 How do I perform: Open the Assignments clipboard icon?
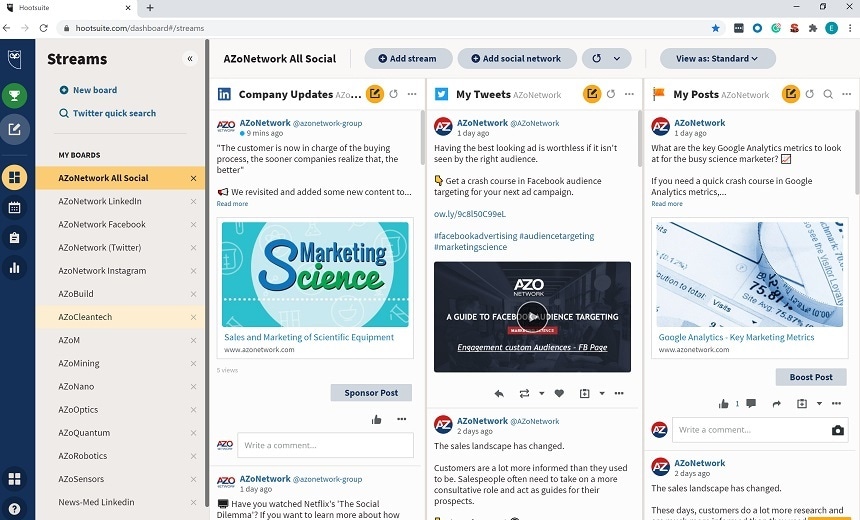pyautogui.click(x=14, y=238)
